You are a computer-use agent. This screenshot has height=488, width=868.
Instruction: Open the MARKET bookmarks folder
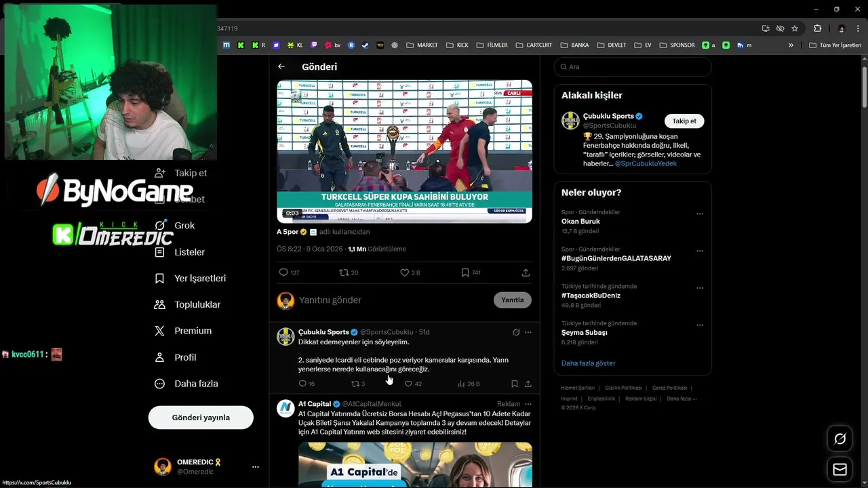(422, 45)
